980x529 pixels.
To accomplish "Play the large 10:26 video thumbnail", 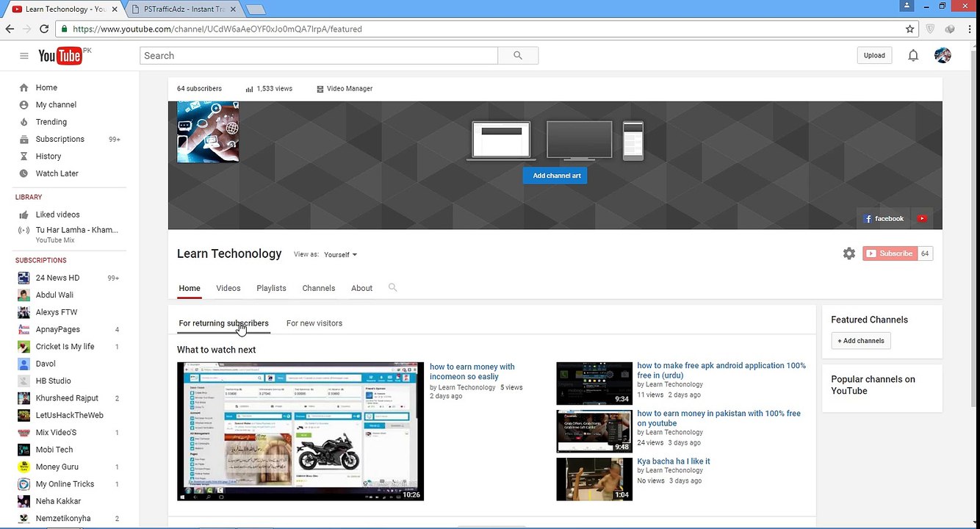I will point(300,431).
